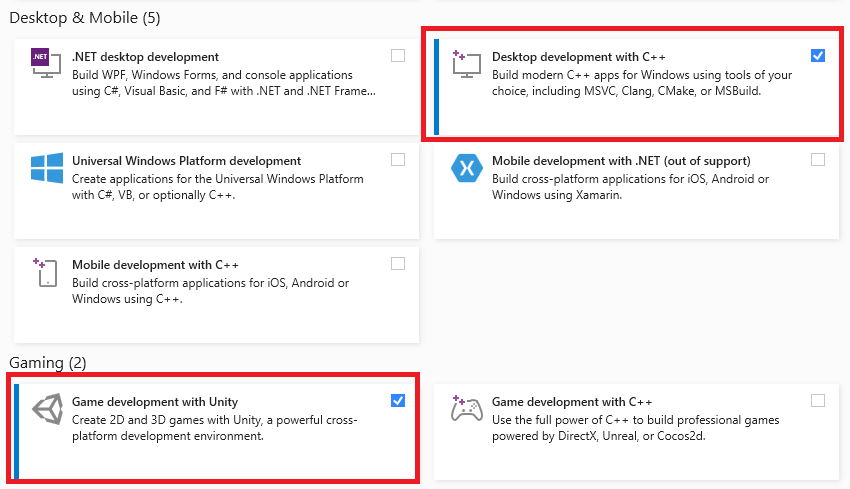This screenshot has height=489, width=850.
Task: Click 'Game development with Unity' title
Action: (155, 402)
